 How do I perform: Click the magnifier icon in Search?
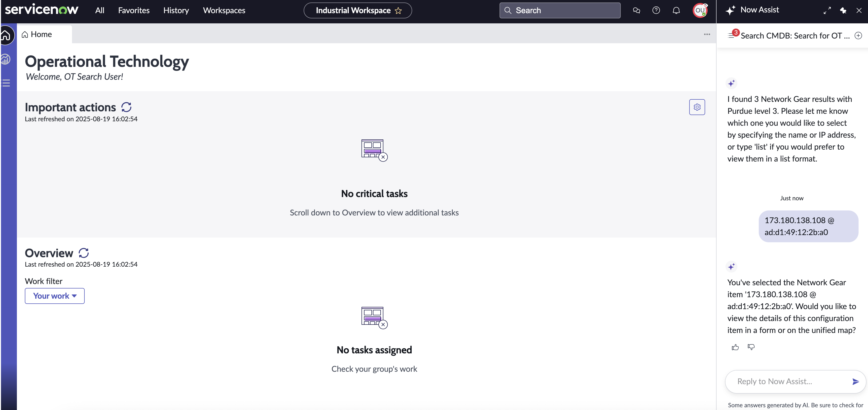point(508,10)
